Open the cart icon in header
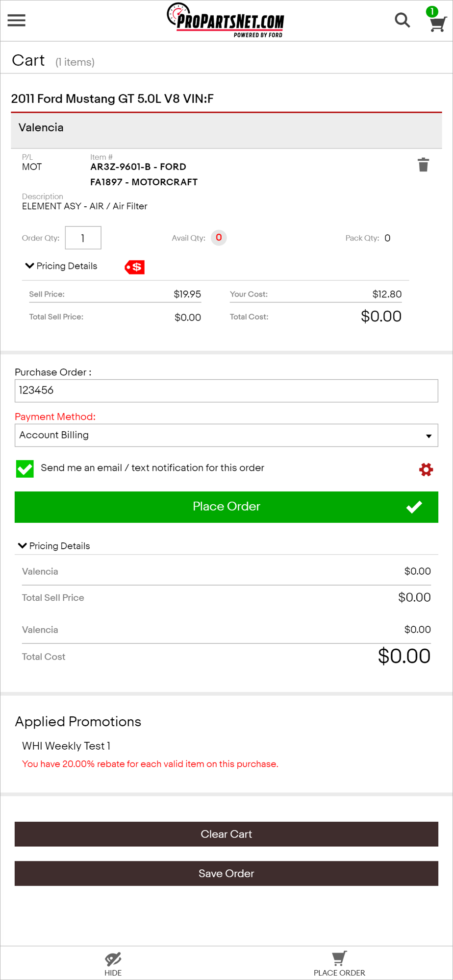Screen dimensions: 453x980 437,23
